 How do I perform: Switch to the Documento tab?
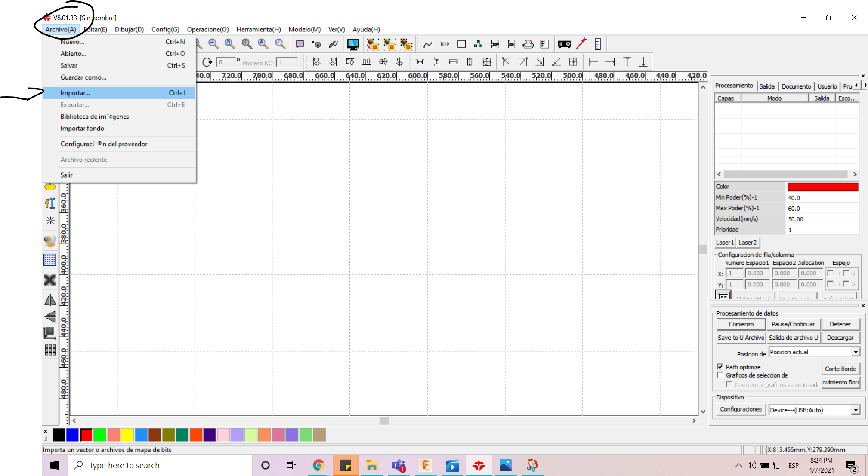(796, 86)
